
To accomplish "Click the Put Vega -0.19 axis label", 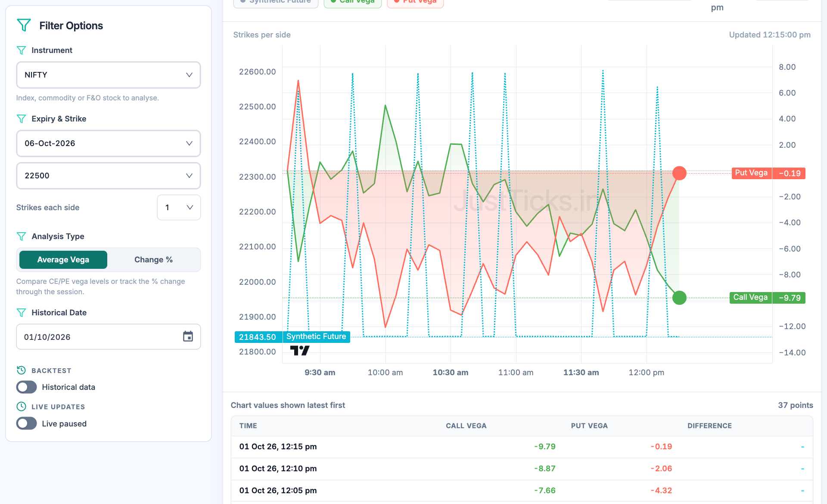I will (x=768, y=173).
